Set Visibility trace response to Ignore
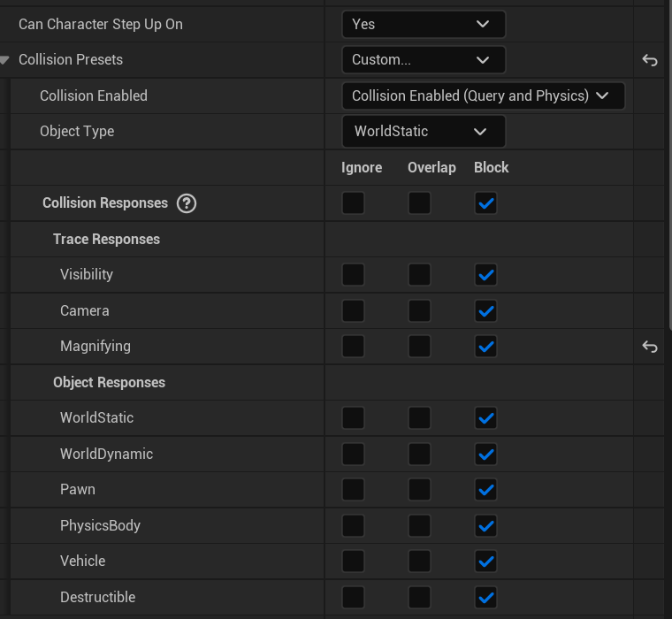Image resolution: width=672 pixels, height=619 pixels. [353, 275]
